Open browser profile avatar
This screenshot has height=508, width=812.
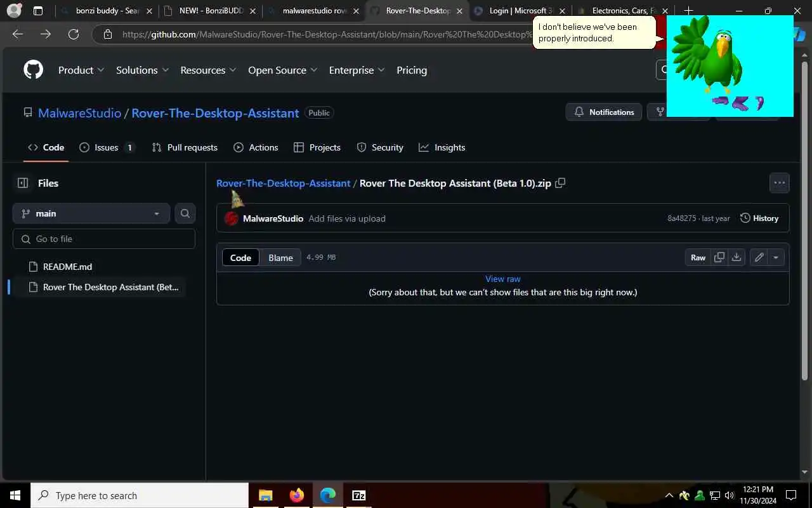[x=14, y=11]
